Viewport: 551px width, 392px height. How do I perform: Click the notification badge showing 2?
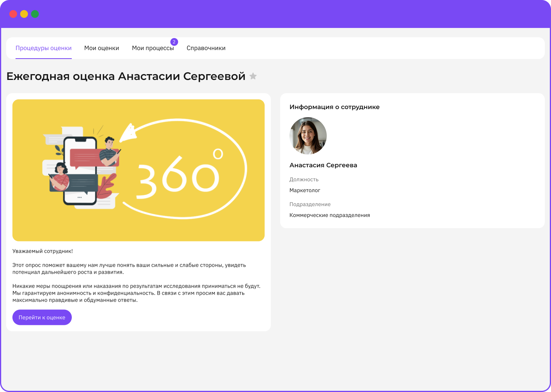click(174, 42)
